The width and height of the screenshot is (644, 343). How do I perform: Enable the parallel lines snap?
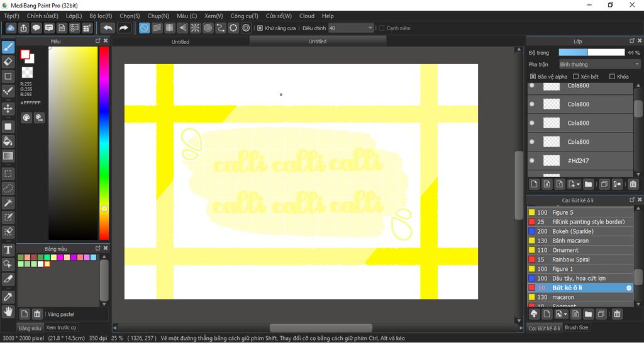click(157, 28)
